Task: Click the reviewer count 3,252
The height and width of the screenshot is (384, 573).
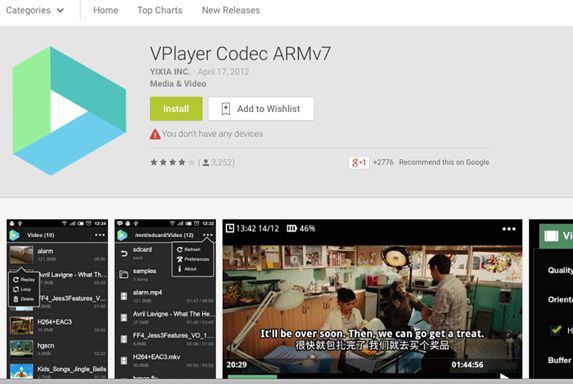Action: pyautogui.click(x=222, y=162)
